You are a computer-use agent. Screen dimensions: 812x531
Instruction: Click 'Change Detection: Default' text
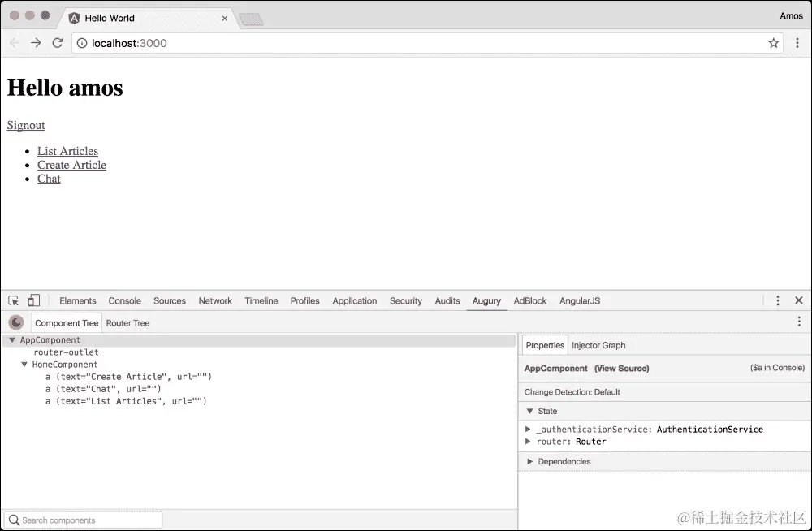pos(572,392)
